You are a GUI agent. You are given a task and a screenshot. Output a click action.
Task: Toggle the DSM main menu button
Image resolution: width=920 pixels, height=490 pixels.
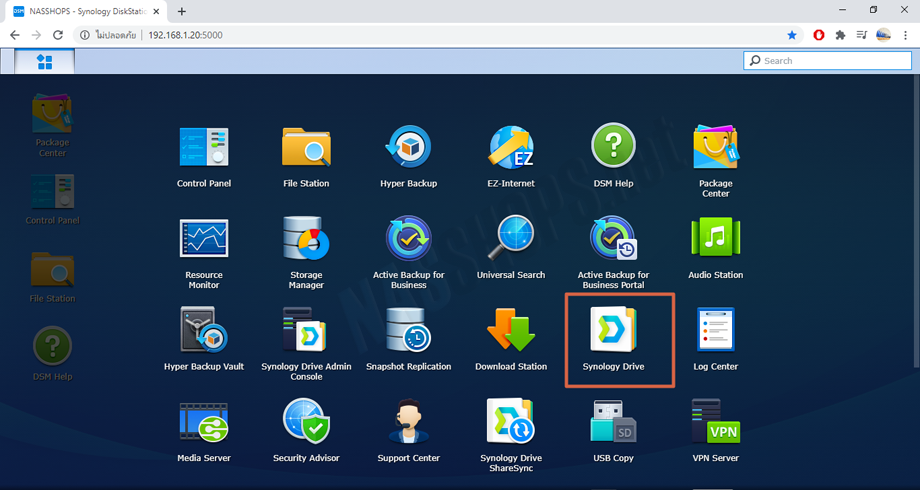pos(45,62)
